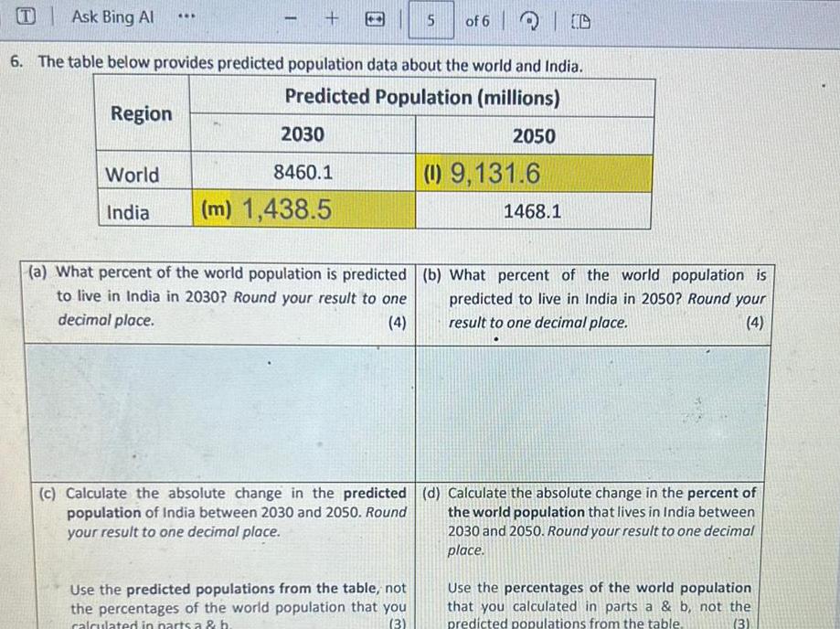Click the value 1468.1 in the table
840x629 pixels.
tap(533, 211)
